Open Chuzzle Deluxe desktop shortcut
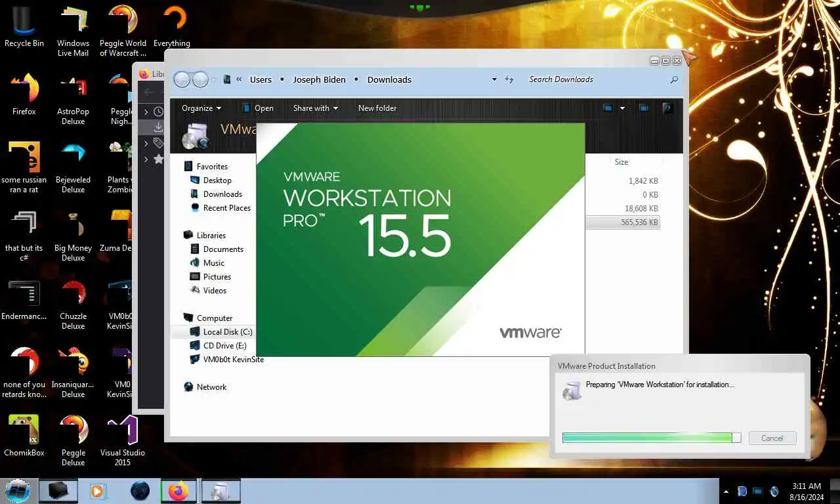The width and height of the screenshot is (840, 504). pyautogui.click(x=73, y=304)
